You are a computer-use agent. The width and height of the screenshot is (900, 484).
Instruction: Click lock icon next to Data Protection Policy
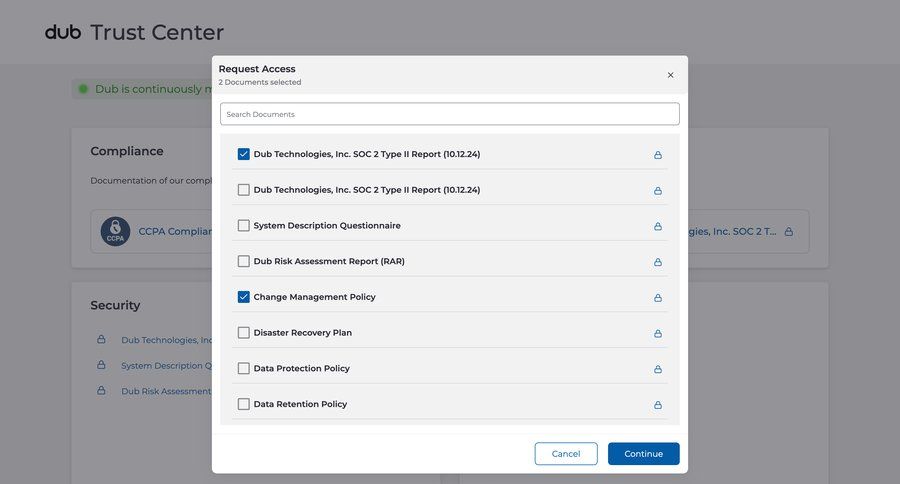point(658,369)
